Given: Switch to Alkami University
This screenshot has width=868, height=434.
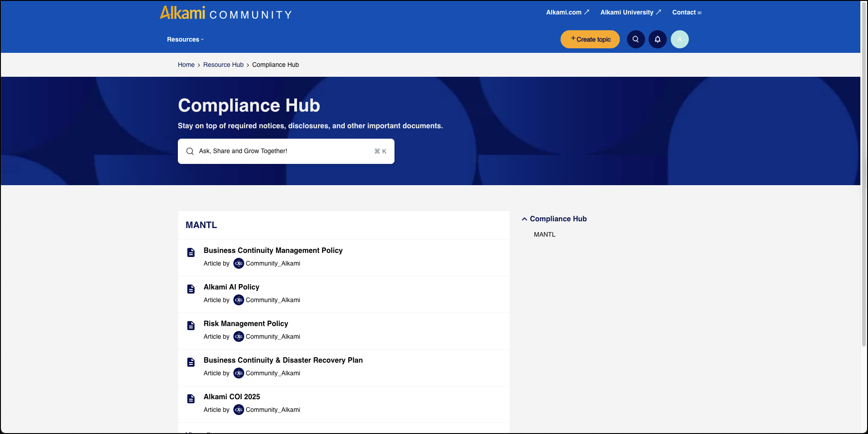Looking at the screenshot, I should coord(627,12).
